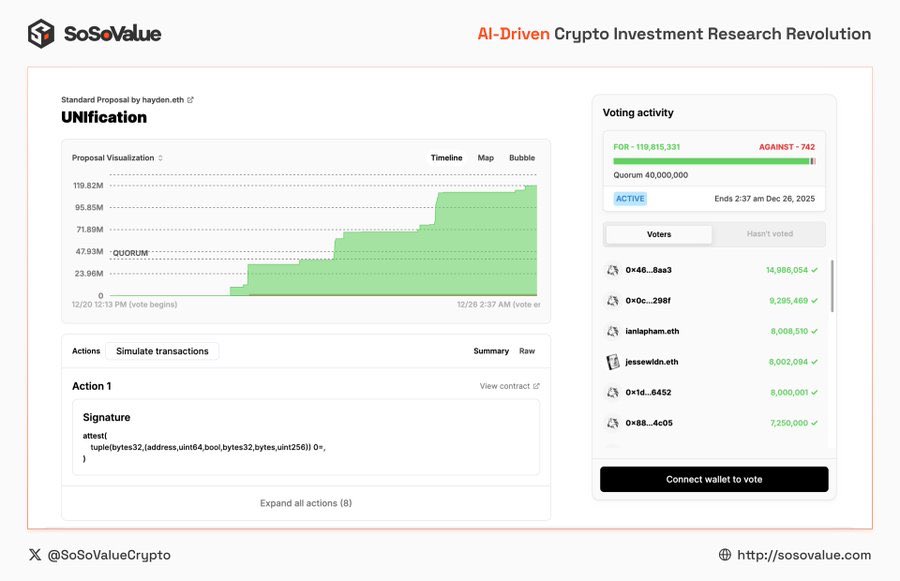This screenshot has height=581, width=900.
Task: Click avatar icon of voter 0x46...8aa3
Action: [x=613, y=270]
